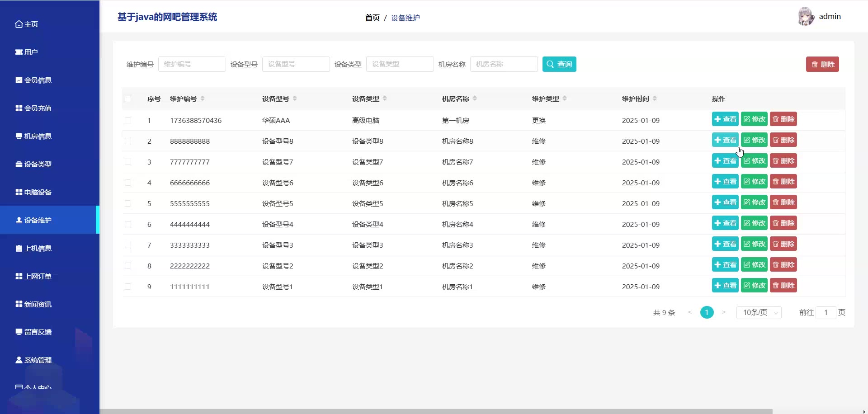Screen dimensions: 868x414
Task: Tick the checkbox for row 1111111111
Action: [128, 287]
